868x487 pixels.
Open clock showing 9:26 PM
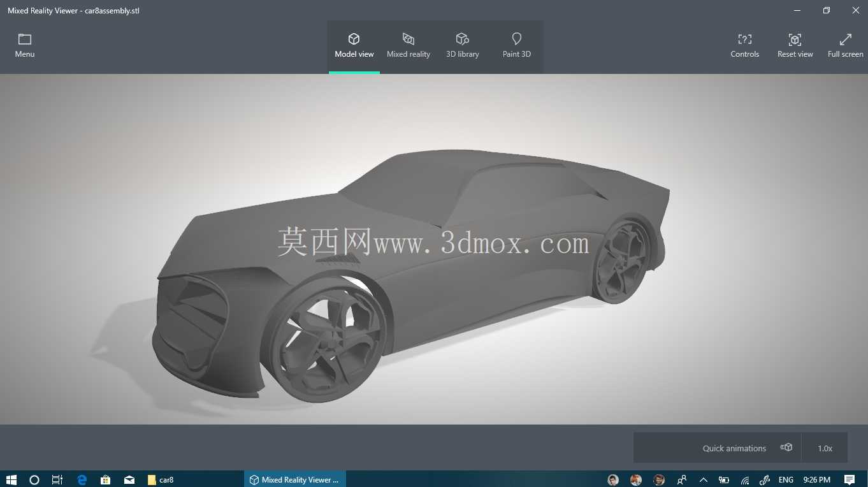tap(816, 479)
